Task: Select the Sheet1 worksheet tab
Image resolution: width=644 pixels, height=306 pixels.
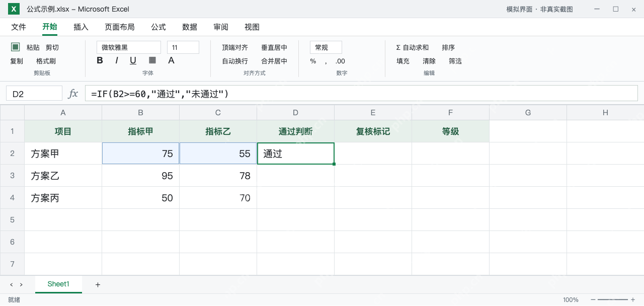Action: (x=58, y=284)
